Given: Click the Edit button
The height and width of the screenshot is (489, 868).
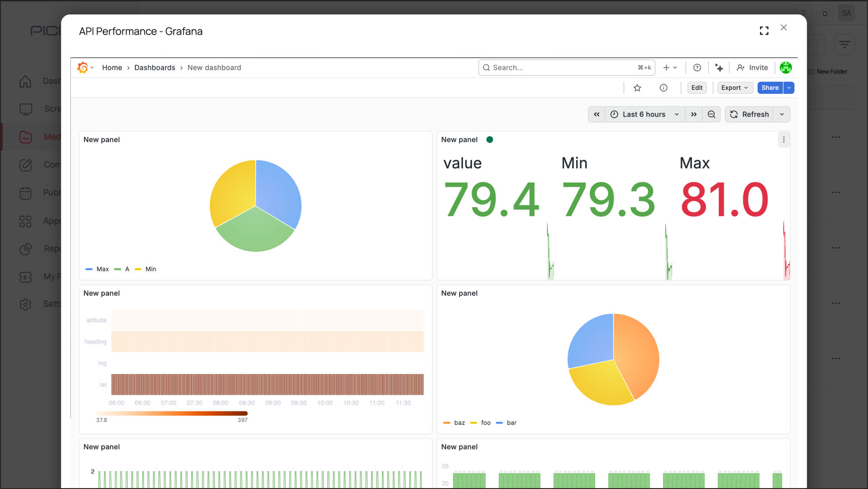Looking at the screenshot, I should 697,88.
